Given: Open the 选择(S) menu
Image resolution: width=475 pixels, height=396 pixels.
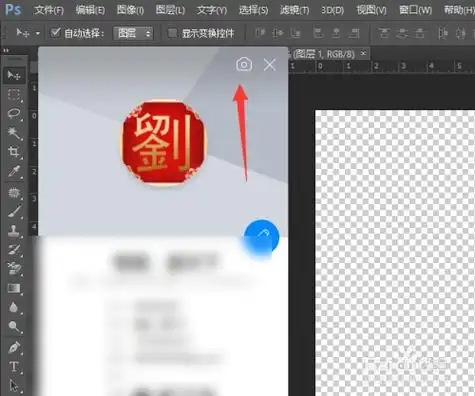Looking at the screenshot, I should coord(253,10).
